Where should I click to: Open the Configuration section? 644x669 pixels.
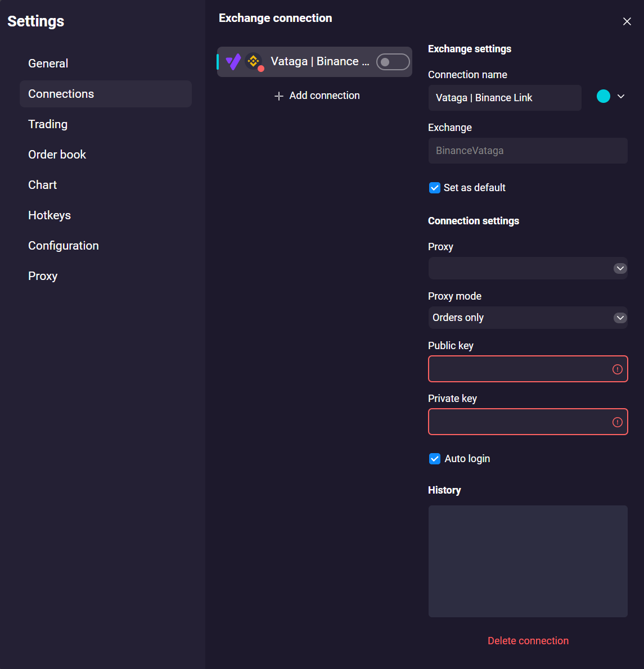pyautogui.click(x=105, y=246)
